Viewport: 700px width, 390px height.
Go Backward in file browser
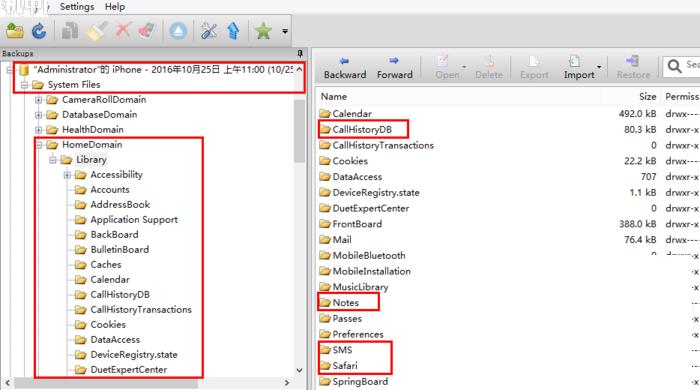pos(345,68)
